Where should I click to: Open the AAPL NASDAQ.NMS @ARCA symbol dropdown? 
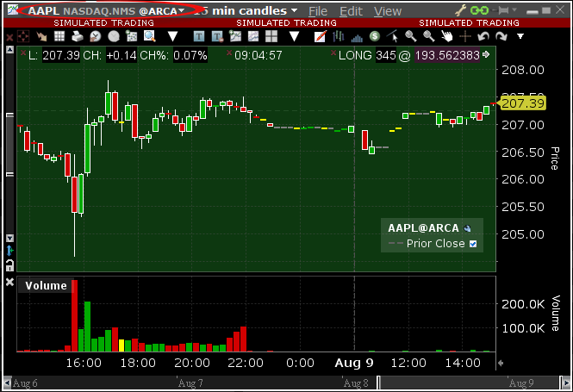click(106, 11)
